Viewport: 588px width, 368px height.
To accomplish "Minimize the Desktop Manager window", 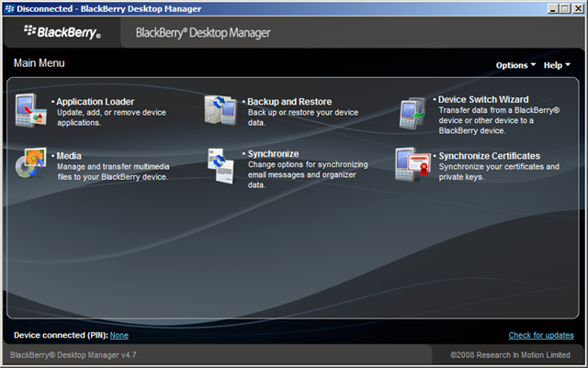I will (x=552, y=8).
